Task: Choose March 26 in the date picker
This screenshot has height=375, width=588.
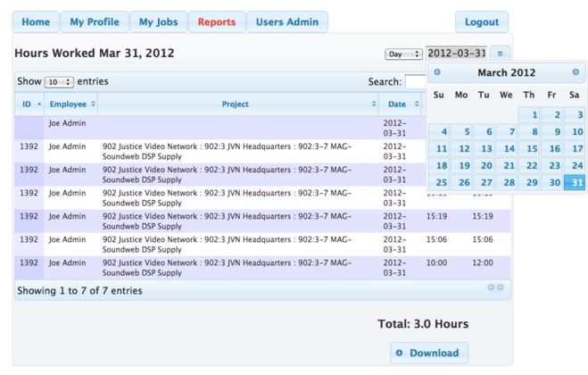Action: (461, 183)
